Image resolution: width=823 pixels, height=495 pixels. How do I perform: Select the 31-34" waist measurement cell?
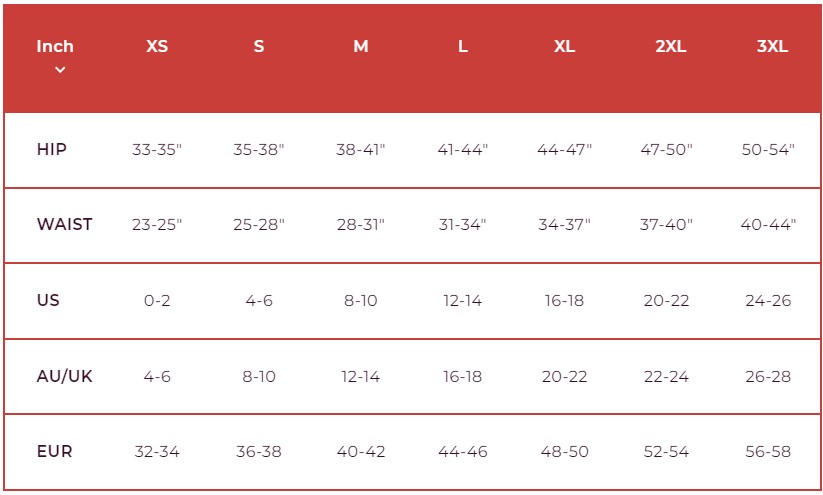click(x=462, y=225)
